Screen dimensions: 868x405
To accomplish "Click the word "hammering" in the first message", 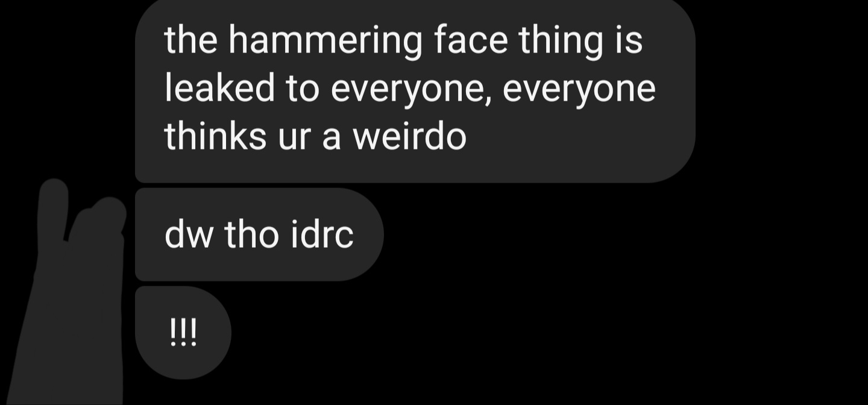I will coord(325,41).
